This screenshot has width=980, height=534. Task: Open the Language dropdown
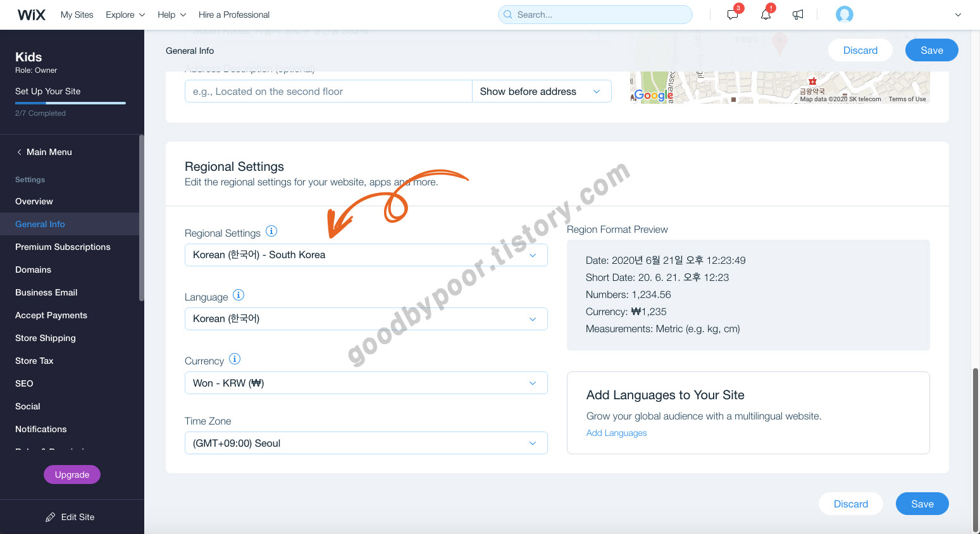366,319
